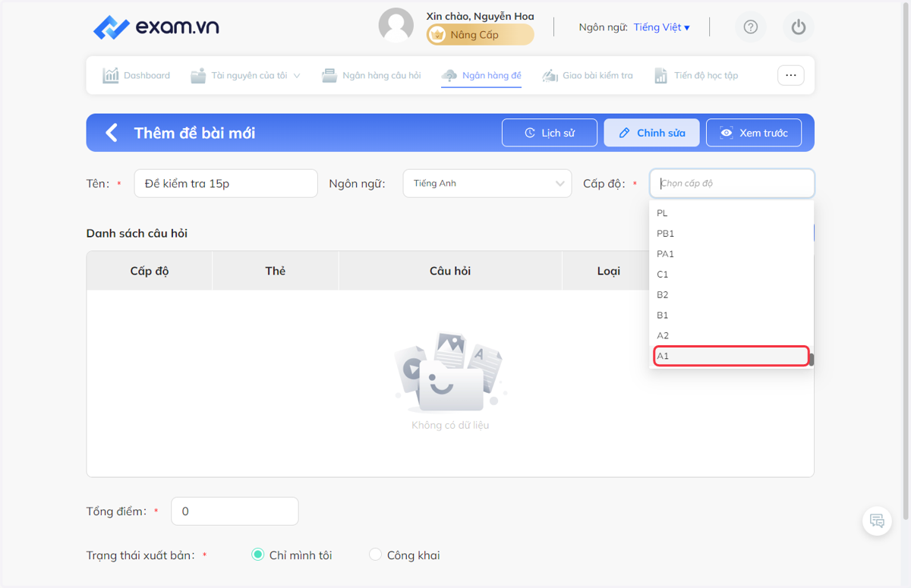Viewport: 911px width, 588px height.
Task: Click the Tổng điểm input field
Action: tap(235, 511)
